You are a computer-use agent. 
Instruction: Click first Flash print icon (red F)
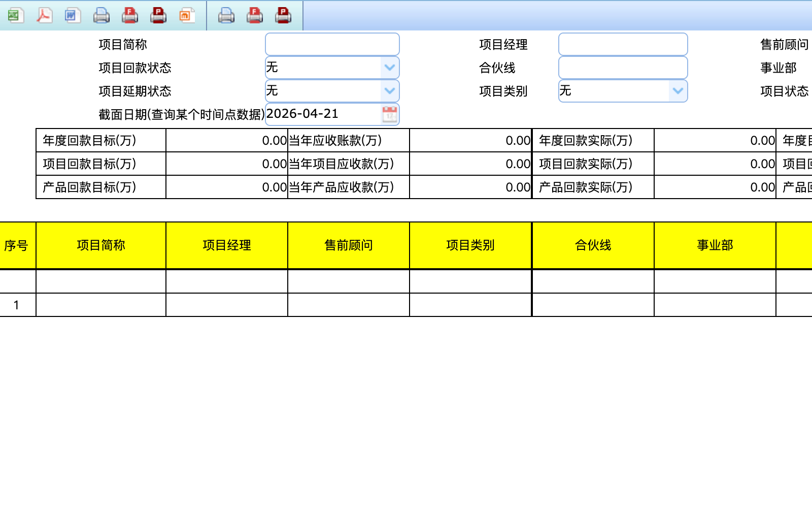click(x=130, y=16)
